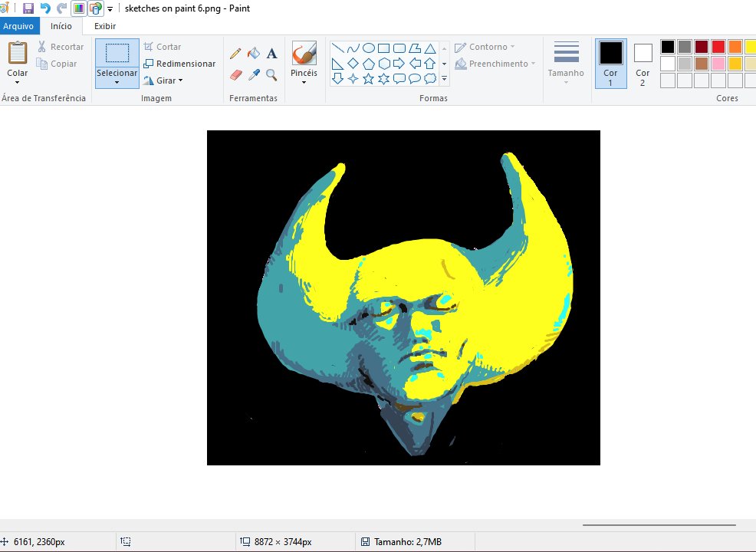Switch to the Início tab
Viewport: 756px width, 552px height.
[x=61, y=26]
